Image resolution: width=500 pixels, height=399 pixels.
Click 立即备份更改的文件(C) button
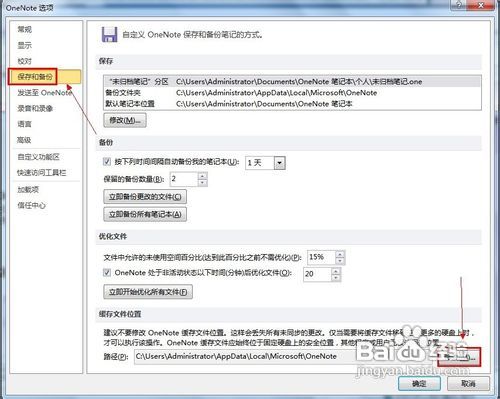coord(145,197)
